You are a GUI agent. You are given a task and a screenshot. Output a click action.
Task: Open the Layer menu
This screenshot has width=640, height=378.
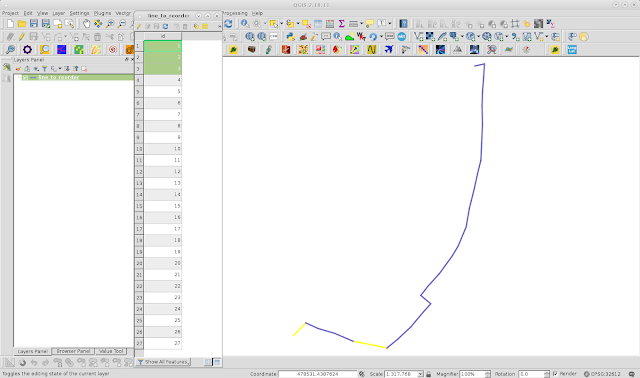point(58,13)
